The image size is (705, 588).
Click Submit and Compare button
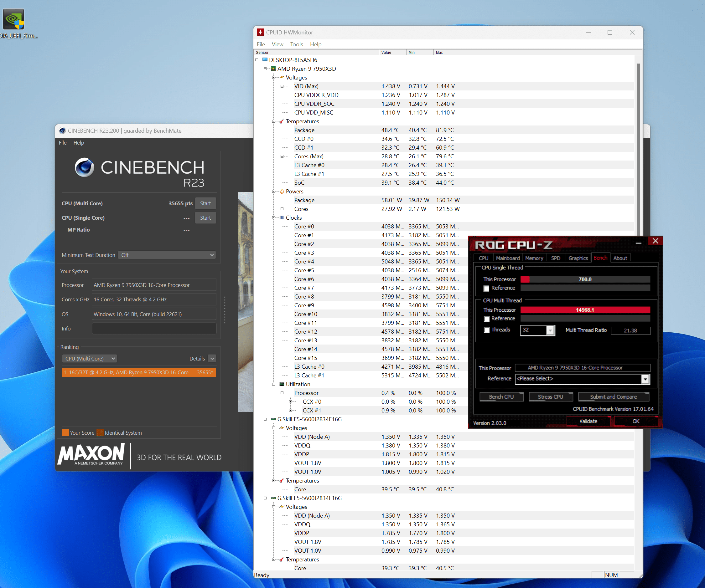(x=613, y=397)
